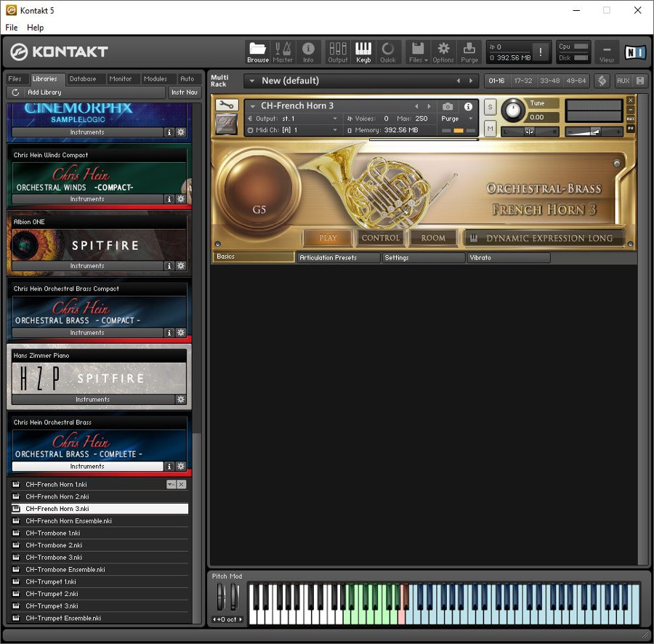Viewport: 654px width, 644px height.
Task: Click the Native Instruments NI logo
Action: [x=635, y=52]
